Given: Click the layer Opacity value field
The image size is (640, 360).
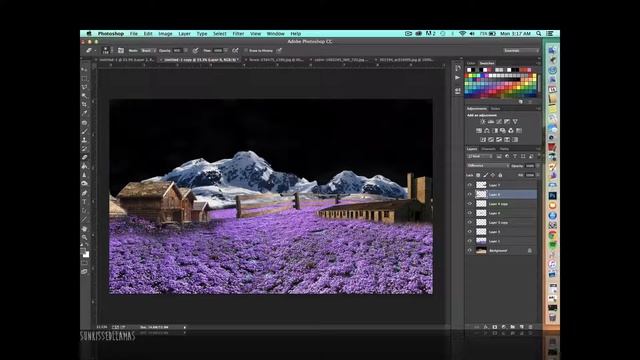Looking at the screenshot, I should pyautogui.click(x=529, y=166).
